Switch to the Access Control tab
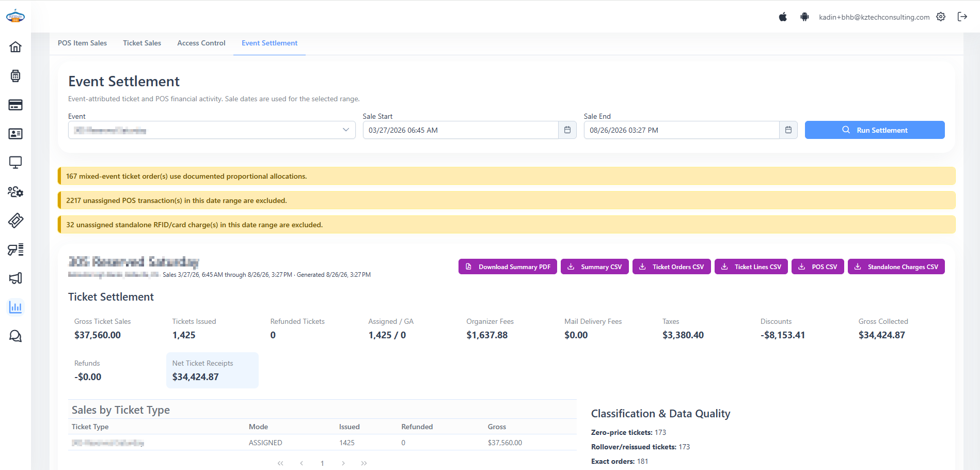 pos(201,43)
